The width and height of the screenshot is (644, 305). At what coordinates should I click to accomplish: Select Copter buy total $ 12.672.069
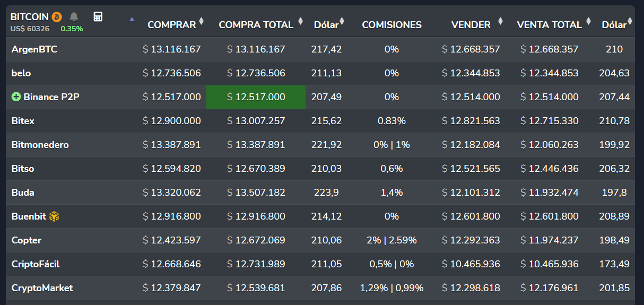(256, 240)
